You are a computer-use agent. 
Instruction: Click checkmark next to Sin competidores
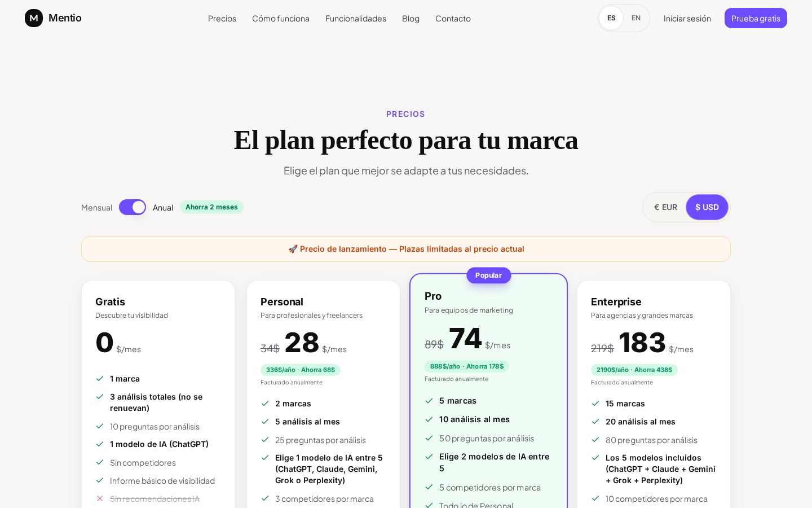(100, 462)
